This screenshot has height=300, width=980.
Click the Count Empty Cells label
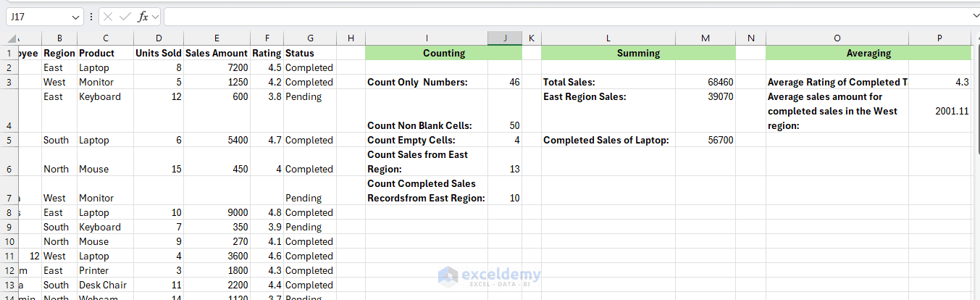click(x=411, y=140)
